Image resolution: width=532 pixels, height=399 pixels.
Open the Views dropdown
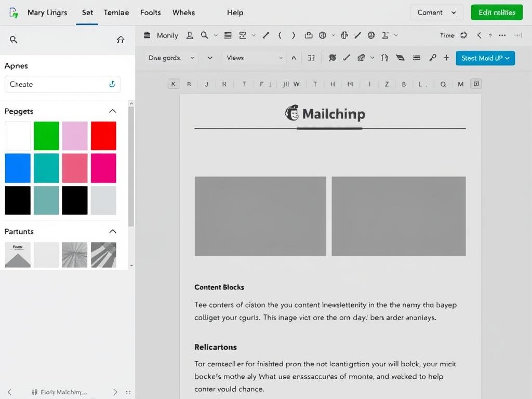[254, 58]
